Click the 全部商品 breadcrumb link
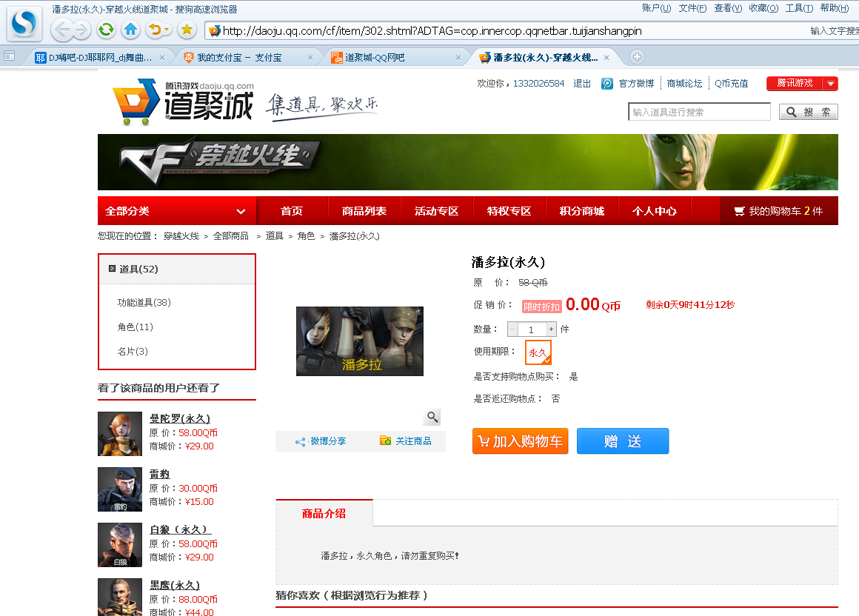Viewport: 859px width, 616px height. (230, 236)
